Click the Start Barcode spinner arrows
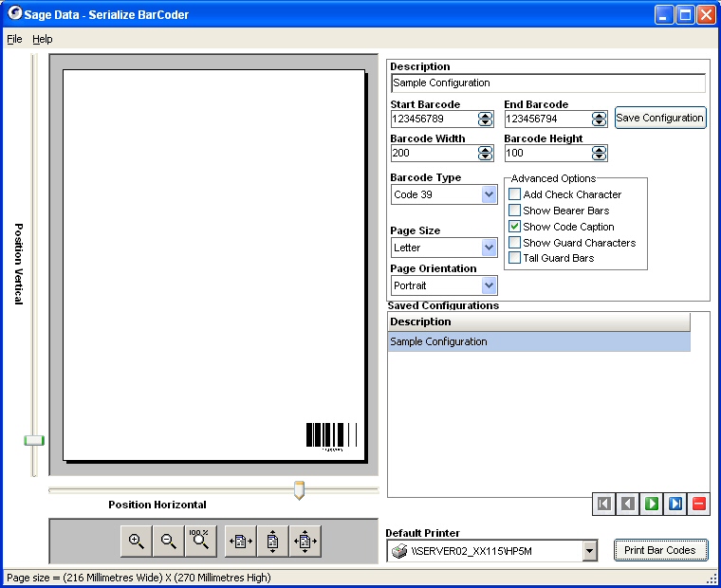Screen dimensions: 721x588 pos(485,119)
